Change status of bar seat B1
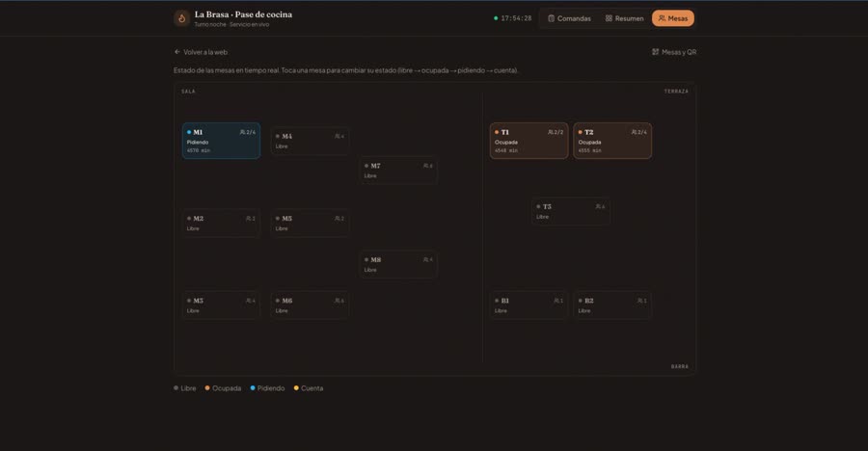 pos(529,305)
